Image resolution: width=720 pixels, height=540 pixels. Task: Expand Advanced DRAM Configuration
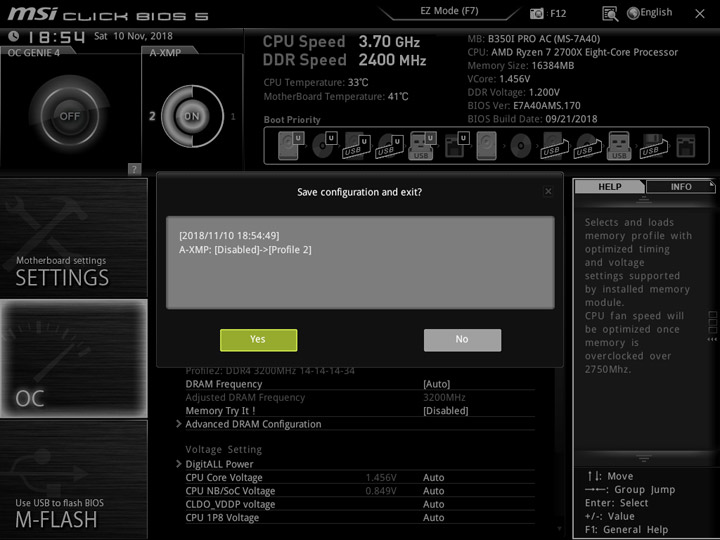(253, 424)
